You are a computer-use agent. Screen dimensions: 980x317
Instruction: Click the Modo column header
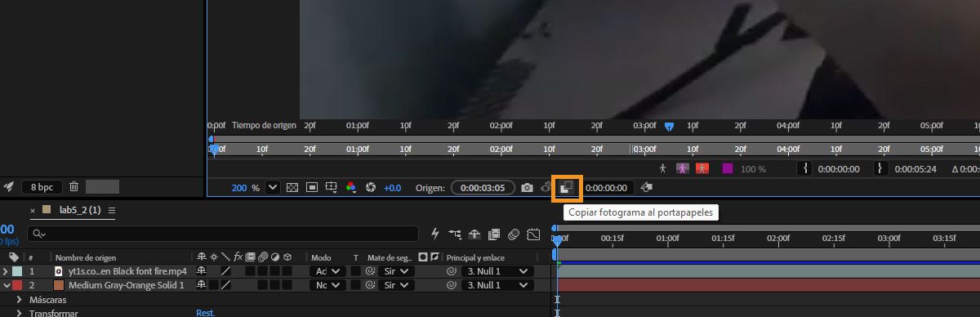321,257
